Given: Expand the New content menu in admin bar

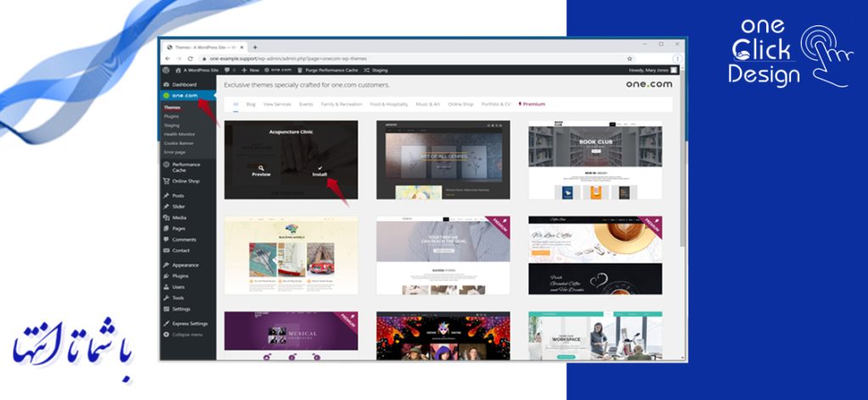Looking at the screenshot, I should (250, 70).
